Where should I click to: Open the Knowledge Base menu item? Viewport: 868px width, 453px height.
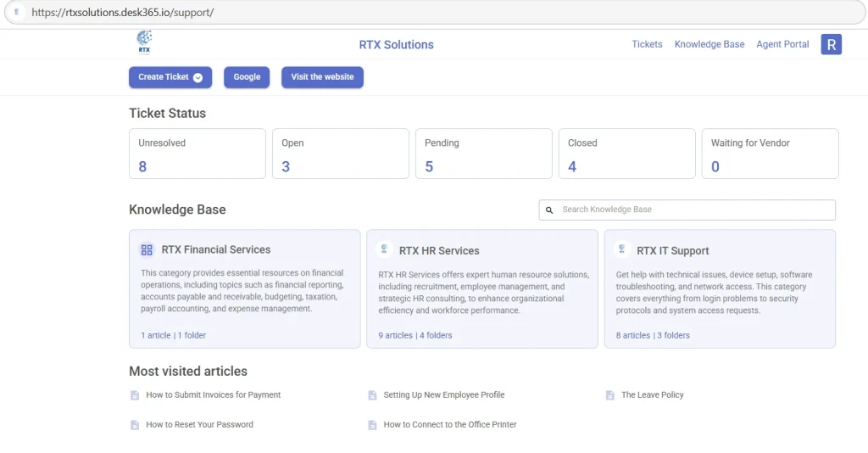[709, 44]
